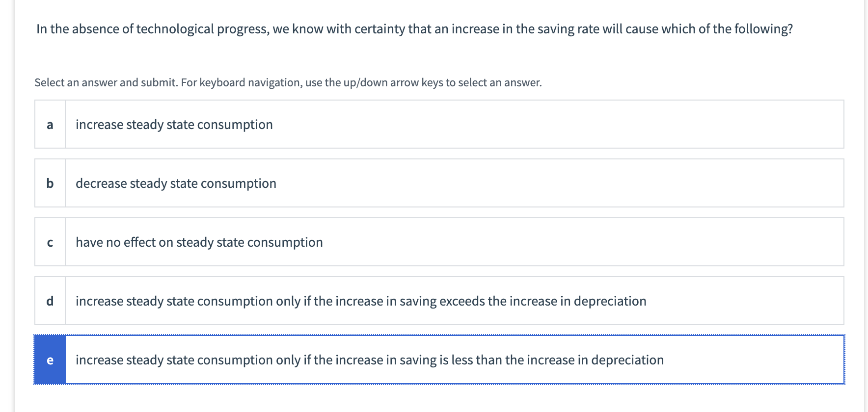The width and height of the screenshot is (868, 412).
Task: Click the question text about technological progress
Action: [415, 28]
